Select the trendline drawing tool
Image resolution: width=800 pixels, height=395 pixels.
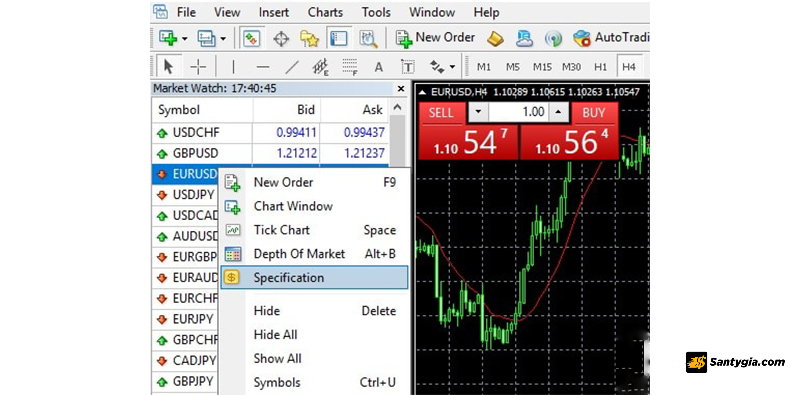(x=292, y=67)
